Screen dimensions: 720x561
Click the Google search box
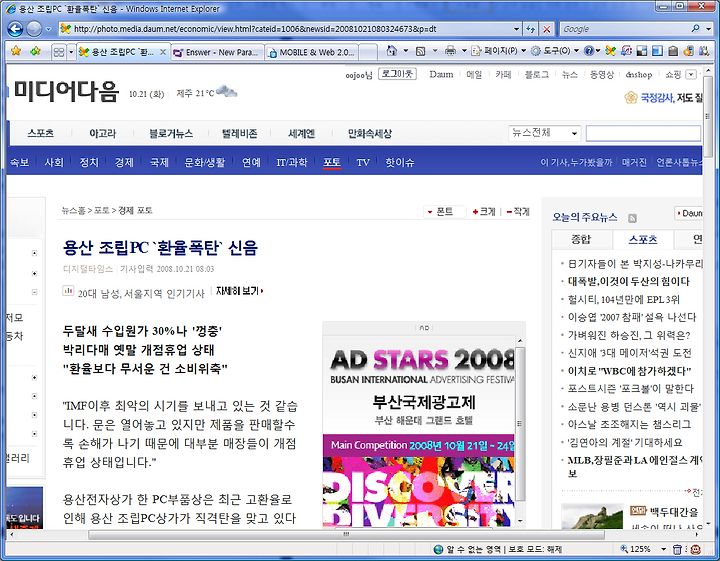[624, 29]
